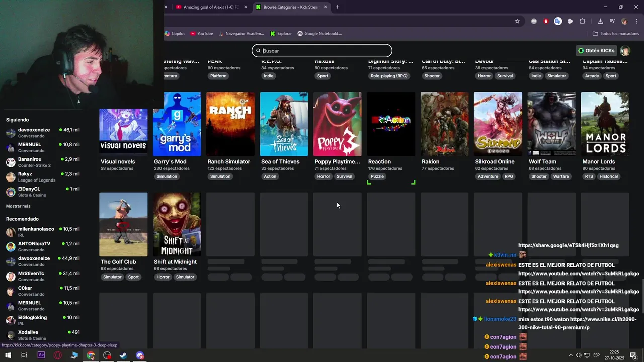Select Warfare tag under Wolf Team
Viewport: 644px width, 362px height.
561,176
